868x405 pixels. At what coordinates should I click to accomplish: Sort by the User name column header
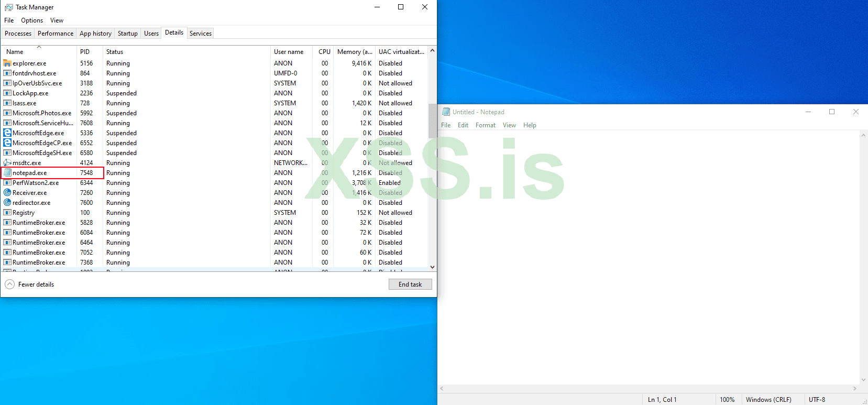pyautogui.click(x=292, y=52)
